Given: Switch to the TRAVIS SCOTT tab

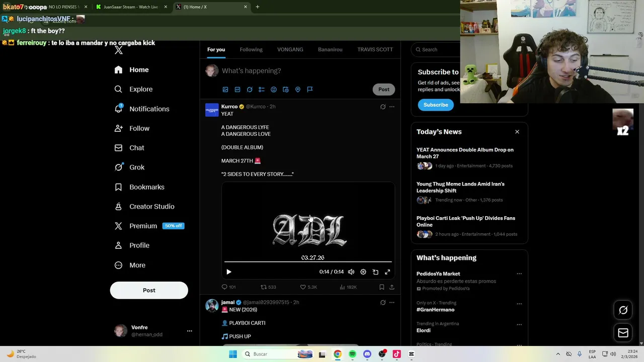Looking at the screenshot, I should (x=375, y=49).
